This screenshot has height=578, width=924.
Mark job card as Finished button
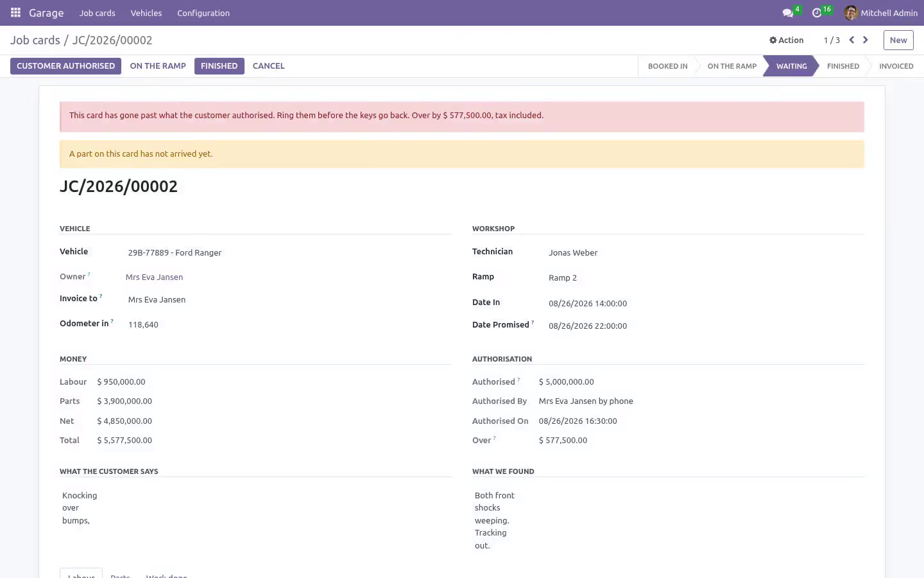pyautogui.click(x=219, y=66)
